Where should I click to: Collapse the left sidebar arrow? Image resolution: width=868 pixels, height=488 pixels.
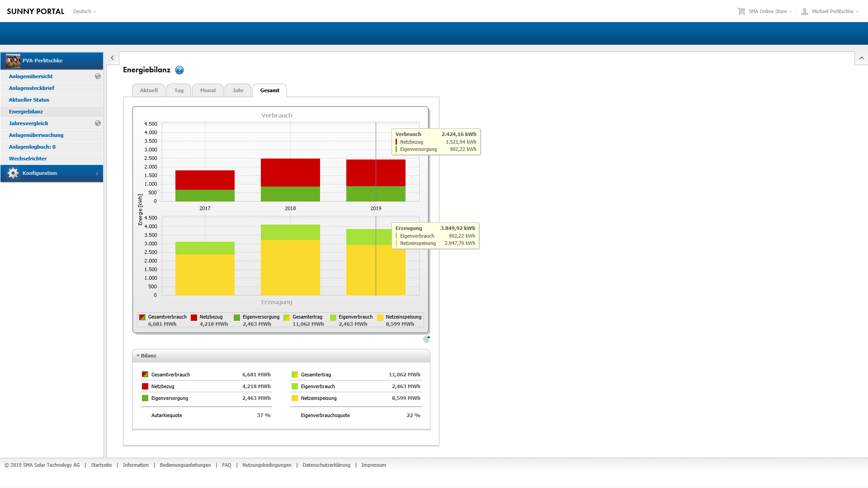tap(113, 58)
